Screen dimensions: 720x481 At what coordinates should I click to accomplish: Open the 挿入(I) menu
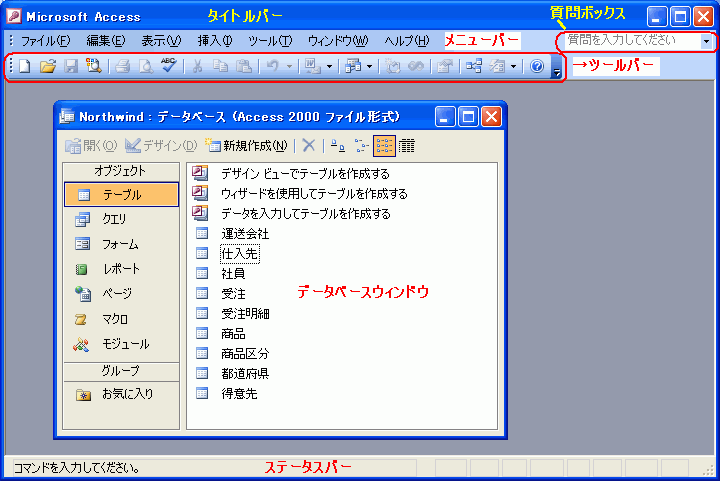(215, 41)
